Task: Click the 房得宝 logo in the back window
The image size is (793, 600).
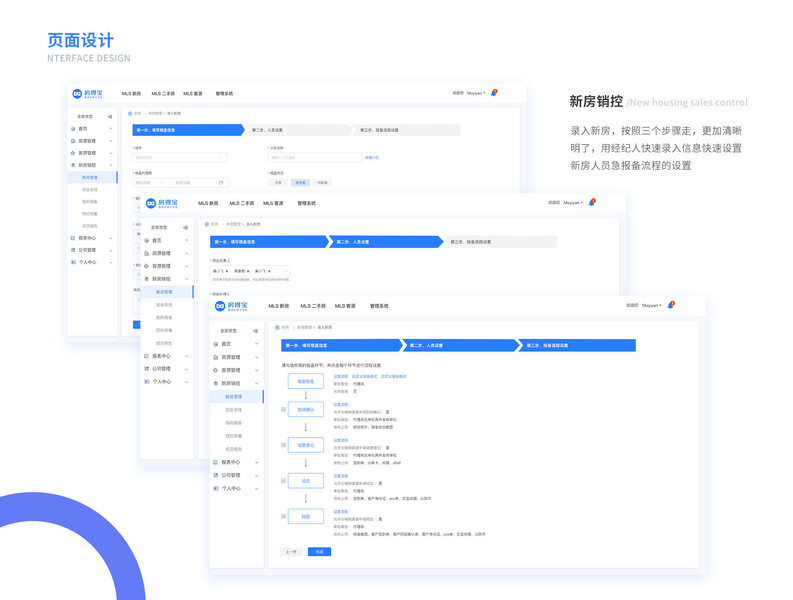Action: point(87,94)
